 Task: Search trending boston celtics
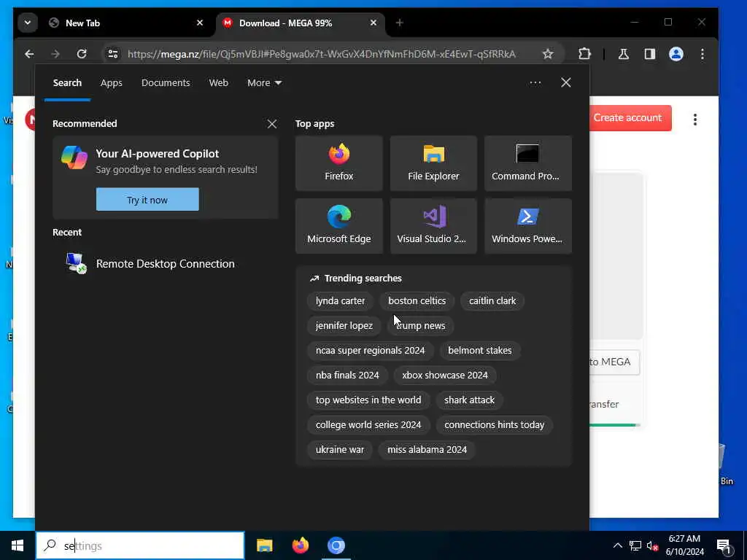point(417,301)
